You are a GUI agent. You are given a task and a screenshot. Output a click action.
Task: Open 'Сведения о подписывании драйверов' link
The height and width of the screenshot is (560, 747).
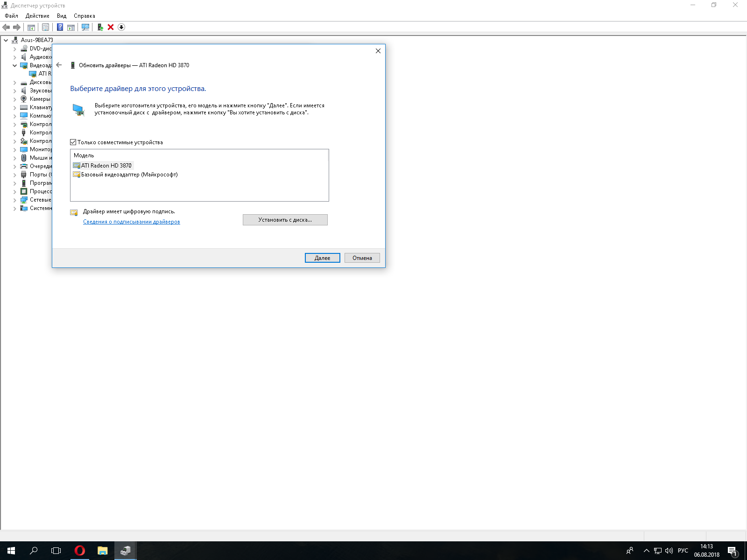pyautogui.click(x=132, y=222)
